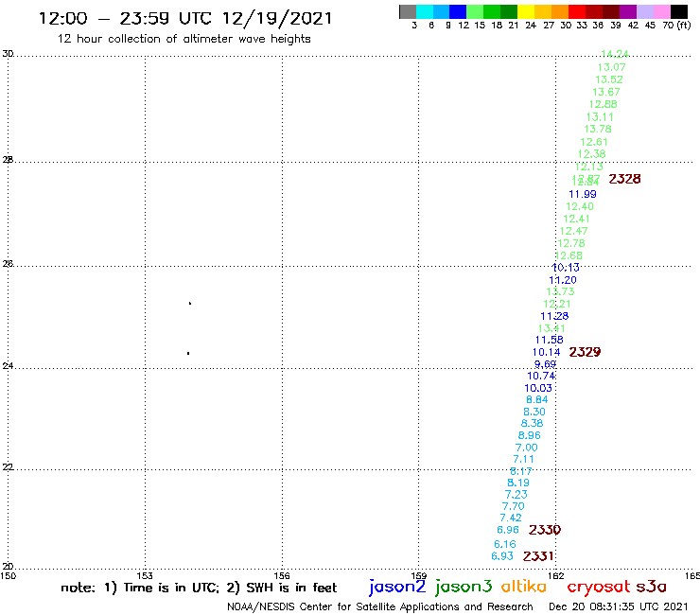Click the 13.67 wave height value
This screenshot has width=700, height=615.
pyautogui.click(x=606, y=92)
